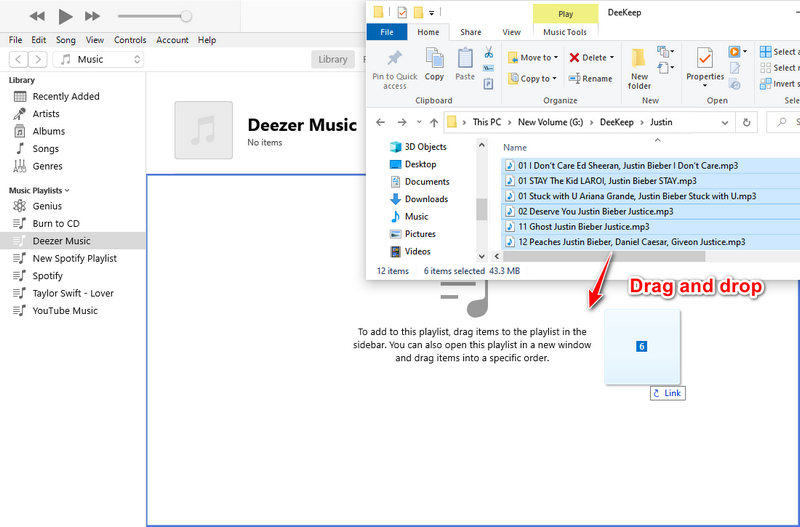The image size is (800, 527).
Task: Open the iTunes View menu
Action: 95,40
